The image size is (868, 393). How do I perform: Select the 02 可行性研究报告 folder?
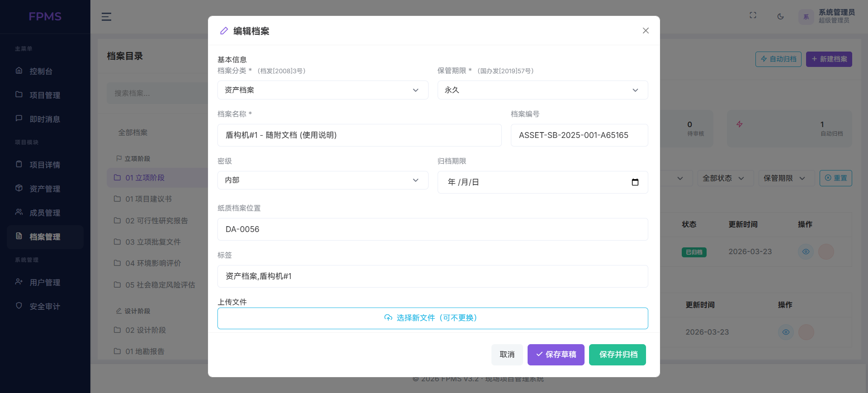156,221
